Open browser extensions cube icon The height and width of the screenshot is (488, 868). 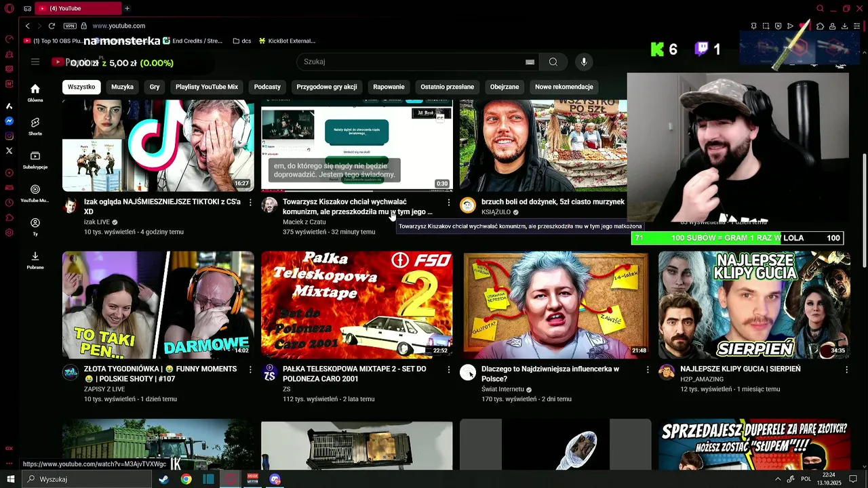click(x=820, y=26)
